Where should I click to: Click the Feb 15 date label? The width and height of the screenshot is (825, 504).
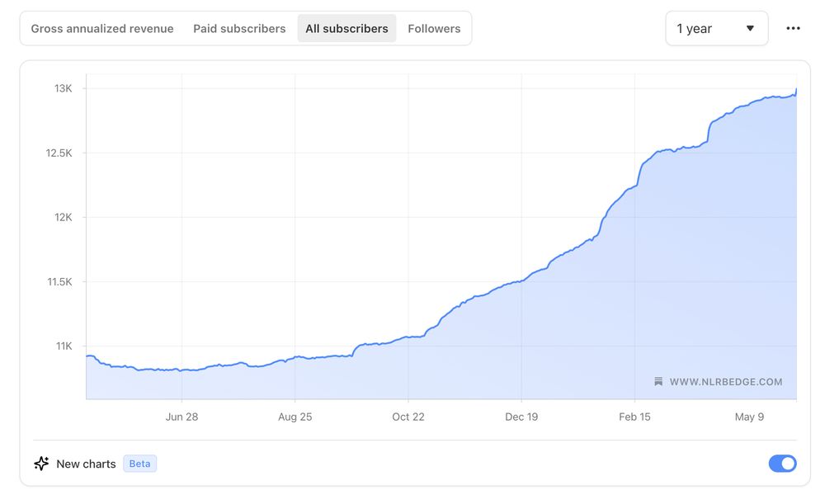[634, 417]
